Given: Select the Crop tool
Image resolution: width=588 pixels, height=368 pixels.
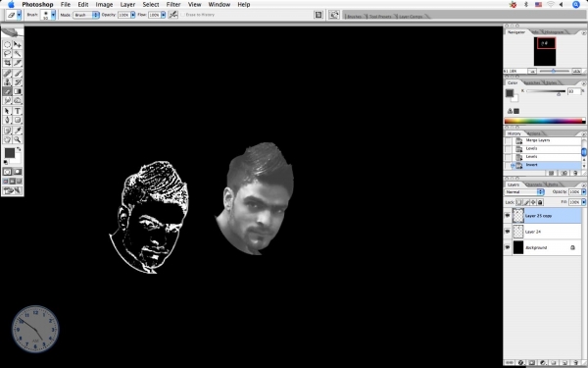Looking at the screenshot, I should click(x=7, y=63).
